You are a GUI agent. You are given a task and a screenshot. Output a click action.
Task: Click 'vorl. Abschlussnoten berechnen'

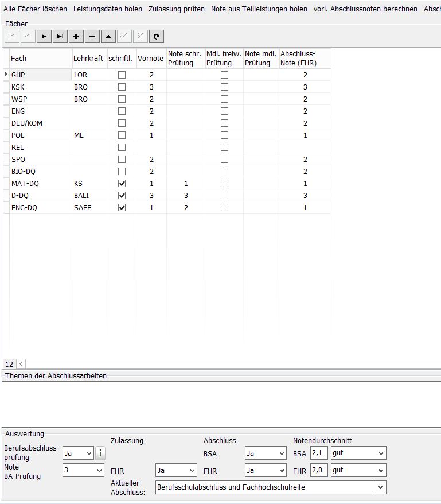click(365, 9)
